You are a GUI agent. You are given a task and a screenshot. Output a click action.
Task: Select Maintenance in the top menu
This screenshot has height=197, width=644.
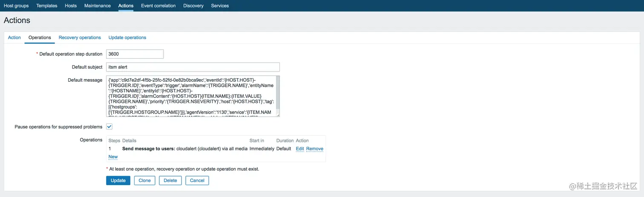click(98, 6)
